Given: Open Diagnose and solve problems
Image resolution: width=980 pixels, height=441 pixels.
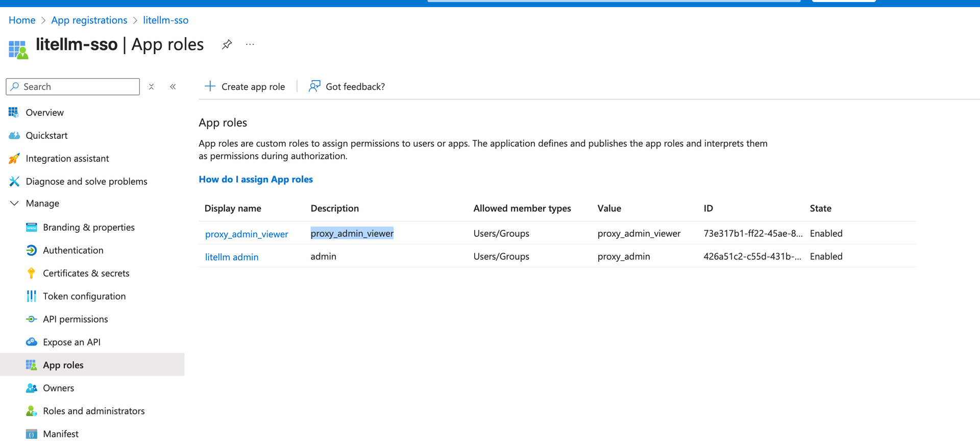Looking at the screenshot, I should click(x=87, y=181).
